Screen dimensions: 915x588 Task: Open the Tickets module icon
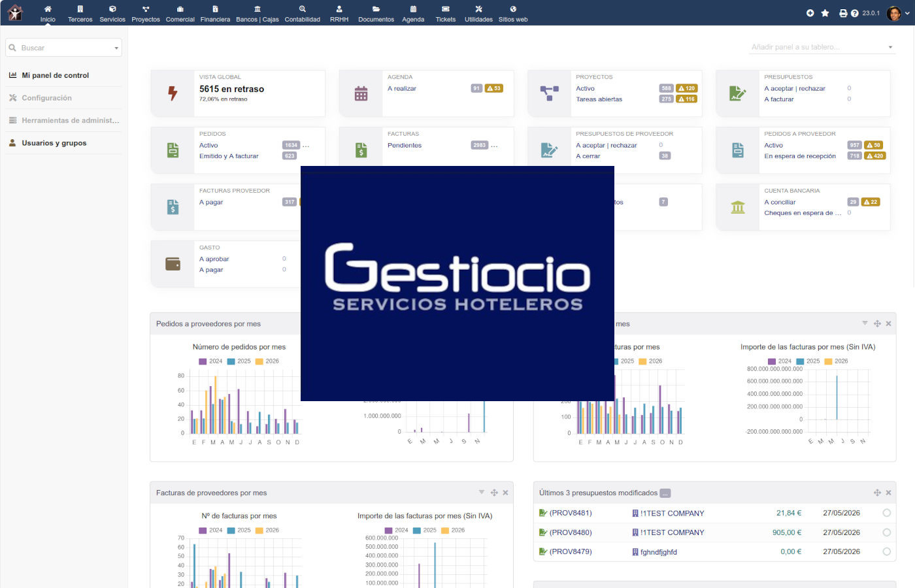pos(446,9)
